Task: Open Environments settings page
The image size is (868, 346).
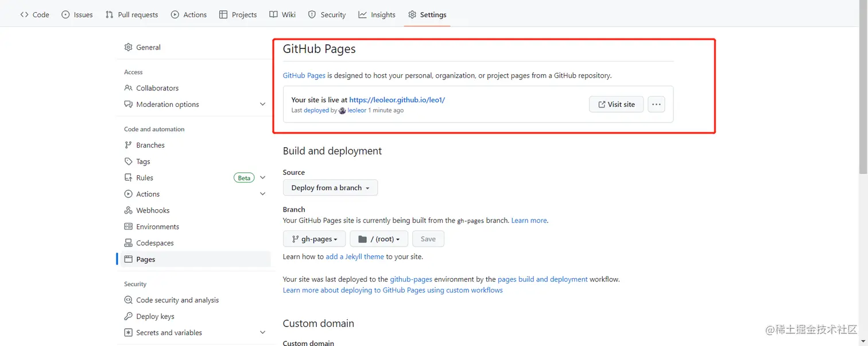Action: 157,226
